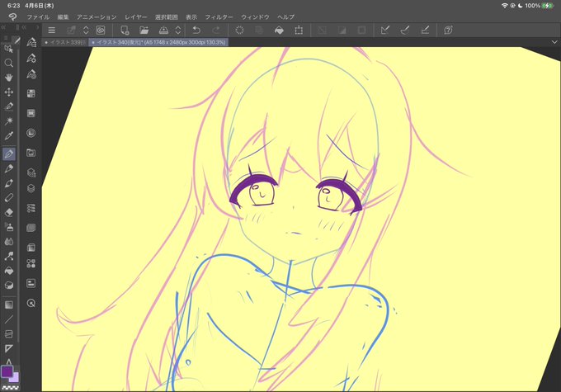Select the Auto select magic wand tool
Screen dimensions: 561x392
click(8, 121)
